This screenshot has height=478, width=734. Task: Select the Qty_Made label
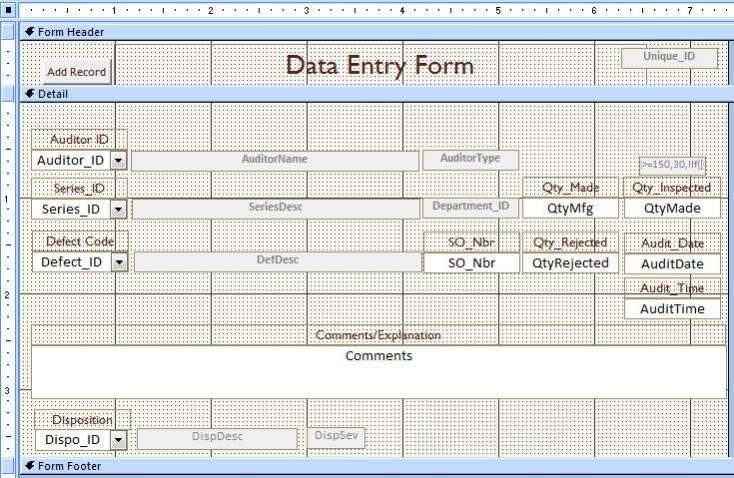coord(570,188)
